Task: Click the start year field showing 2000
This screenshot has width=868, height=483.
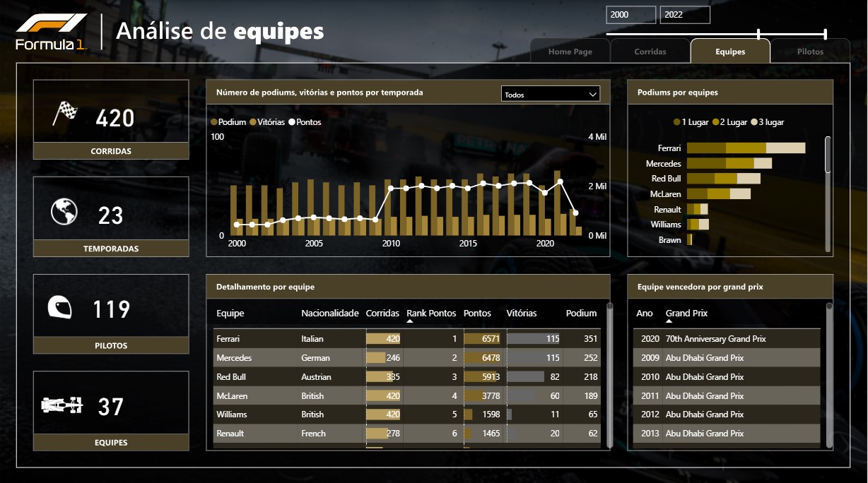Action: point(631,14)
